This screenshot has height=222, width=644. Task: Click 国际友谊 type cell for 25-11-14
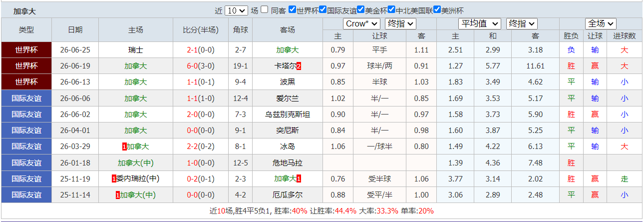tap(26, 194)
